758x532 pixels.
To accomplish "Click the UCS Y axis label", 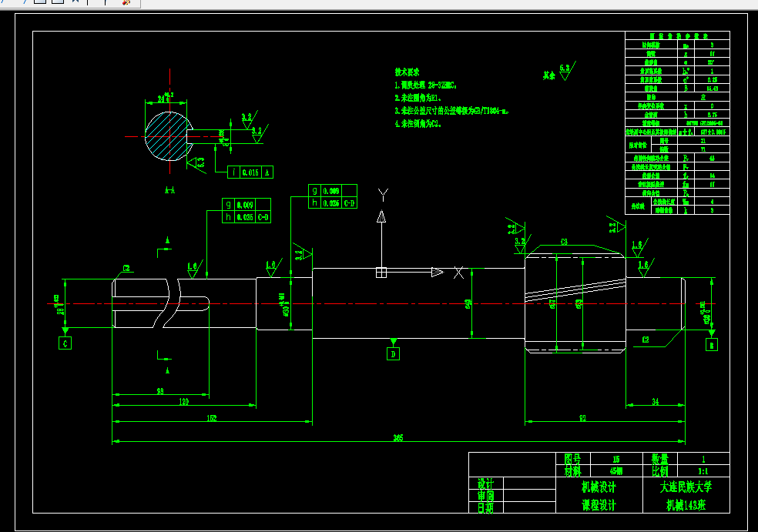I will [383, 195].
